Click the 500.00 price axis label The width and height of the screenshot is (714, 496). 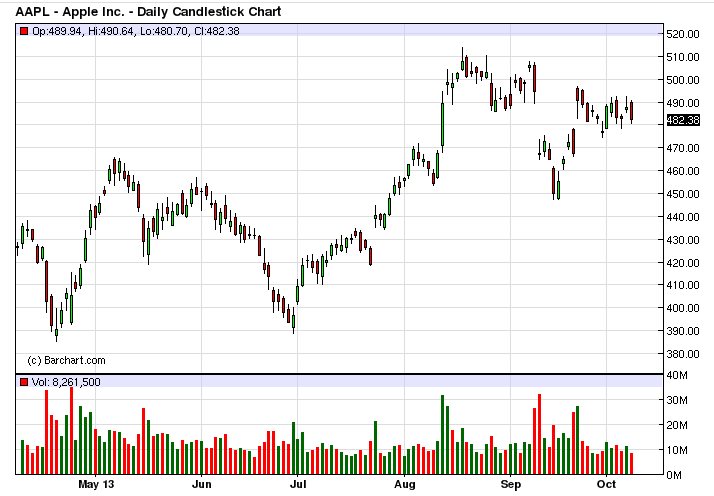coord(683,80)
